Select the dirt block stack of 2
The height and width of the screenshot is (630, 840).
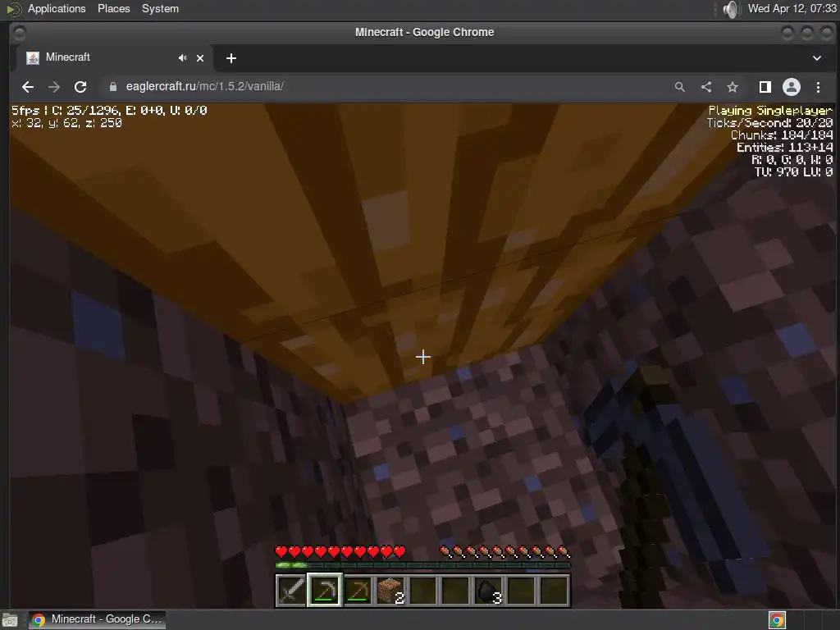click(390, 591)
